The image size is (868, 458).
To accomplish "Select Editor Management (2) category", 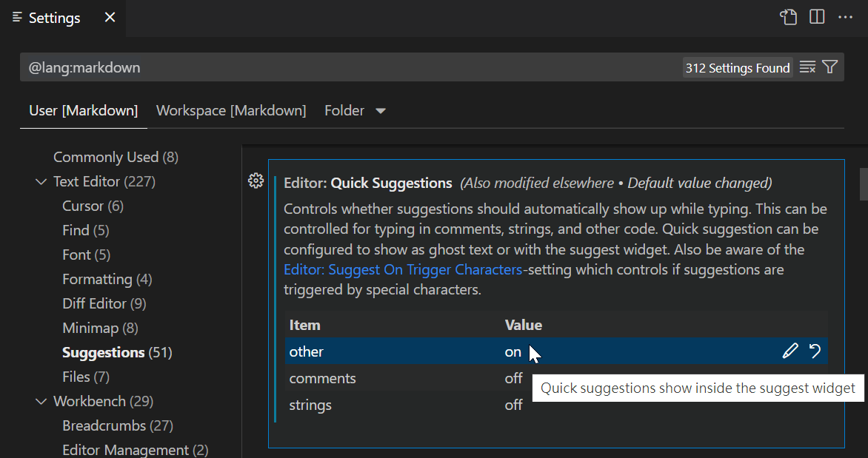I will 136,450.
